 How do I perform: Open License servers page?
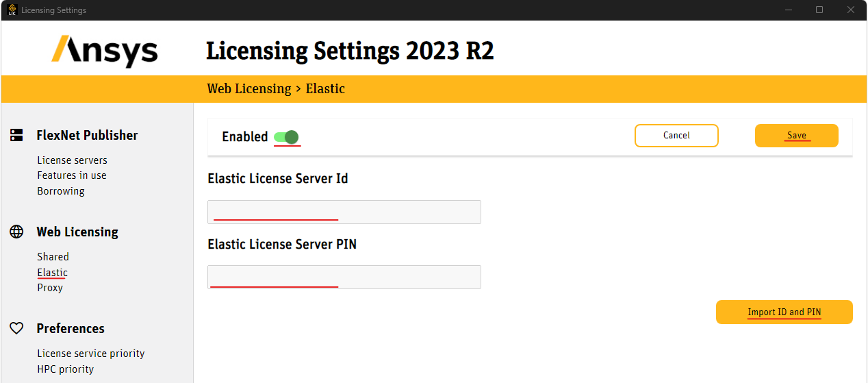click(x=72, y=160)
